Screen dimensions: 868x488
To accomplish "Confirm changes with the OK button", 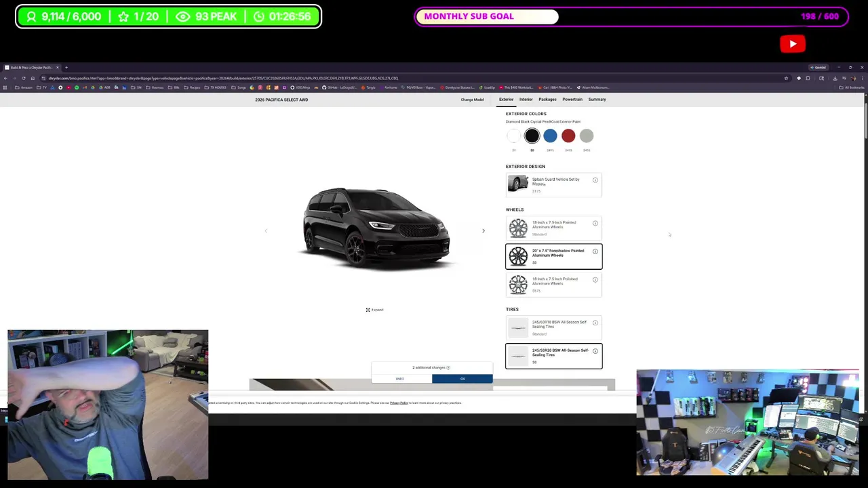I will (462, 379).
